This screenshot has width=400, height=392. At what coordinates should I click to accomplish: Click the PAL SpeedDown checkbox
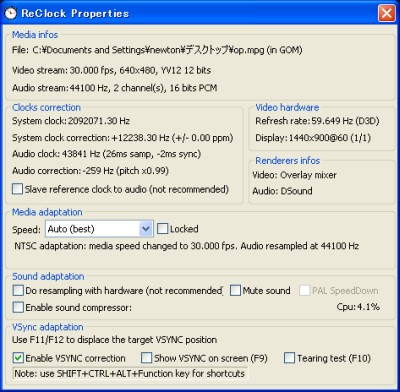pos(304,290)
